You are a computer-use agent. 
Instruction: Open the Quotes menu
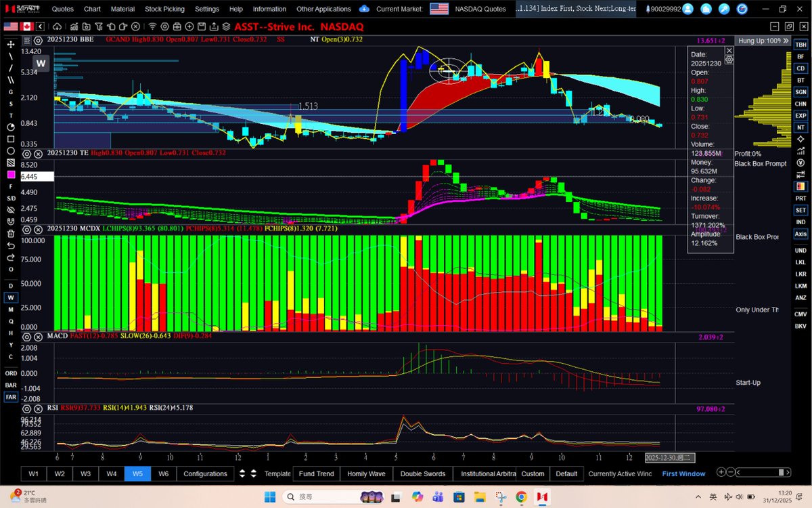pos(63,9)
